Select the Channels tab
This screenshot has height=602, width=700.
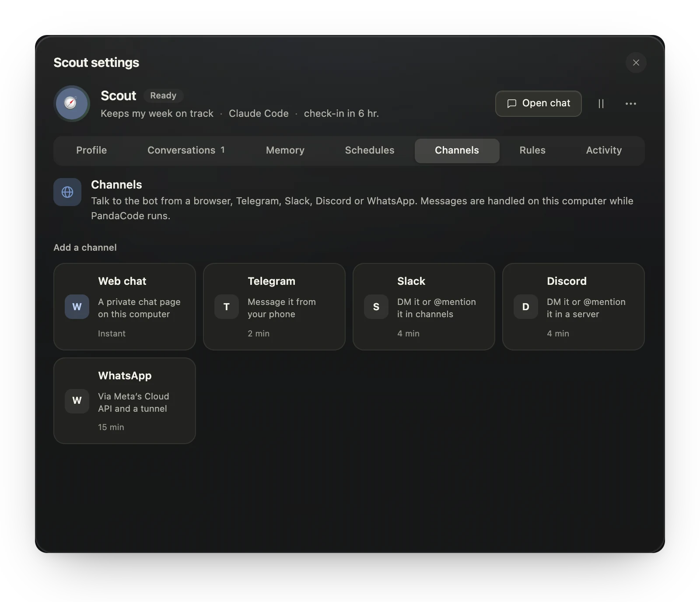click(x=457, y=150)
